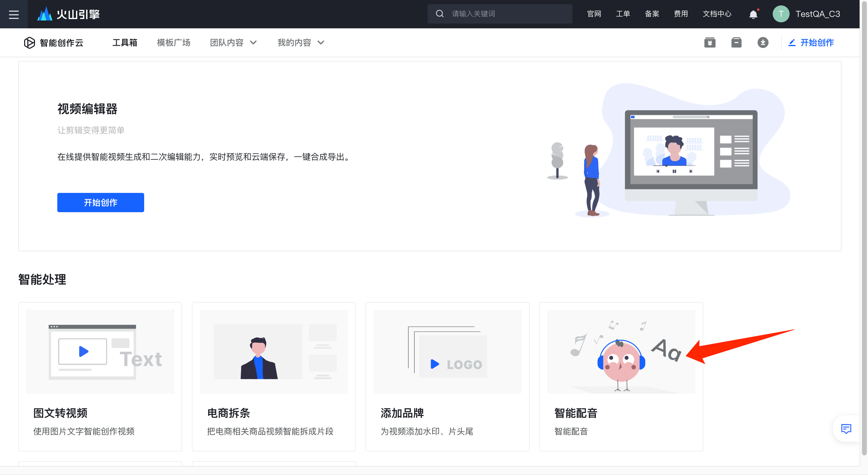Viewport: 868px width, 475px height.
Task: Click the 火山引擎 logo
Action: click(69, 14)
